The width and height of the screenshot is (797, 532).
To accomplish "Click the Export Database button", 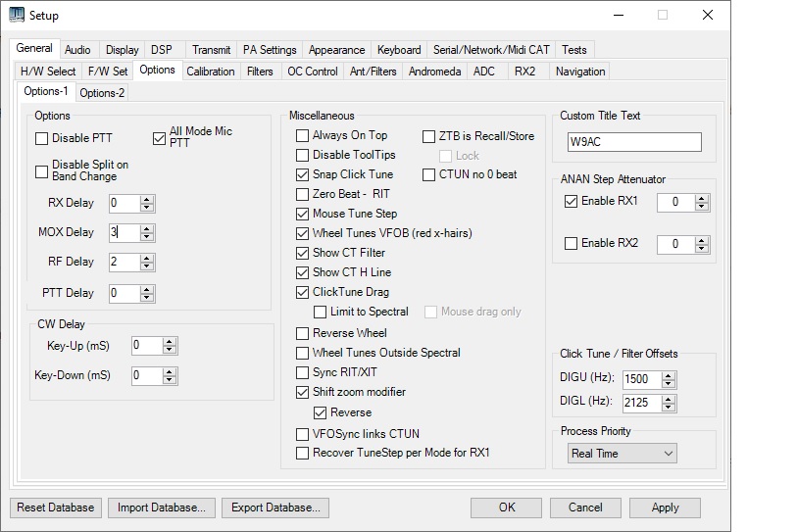I will point(274,508).
